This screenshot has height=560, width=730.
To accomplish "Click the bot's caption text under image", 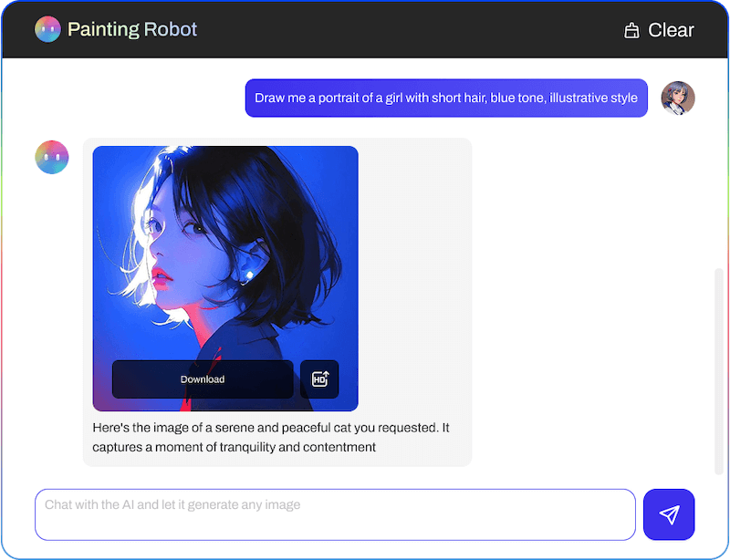I will point(271,437).
